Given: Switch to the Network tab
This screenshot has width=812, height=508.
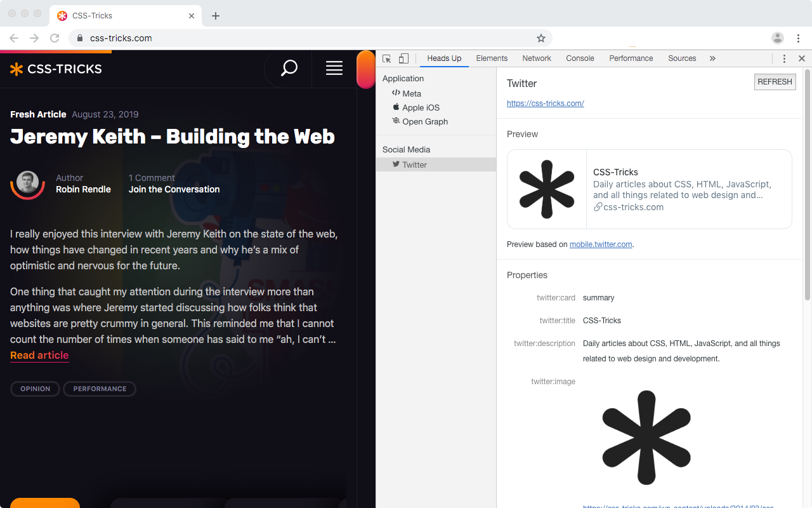Looking at the screenshot, I should (537, 58).
